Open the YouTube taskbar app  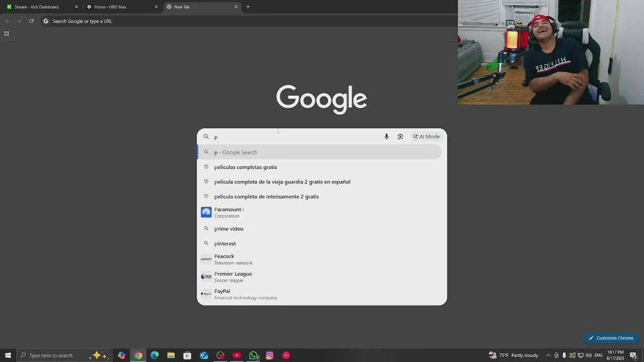[x=236, y=355]
